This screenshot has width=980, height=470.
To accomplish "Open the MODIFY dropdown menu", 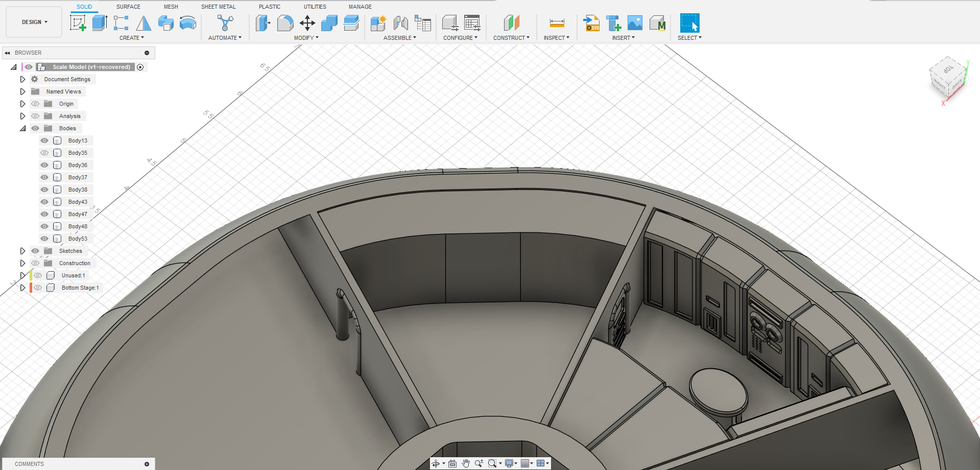I will point(306,38).
